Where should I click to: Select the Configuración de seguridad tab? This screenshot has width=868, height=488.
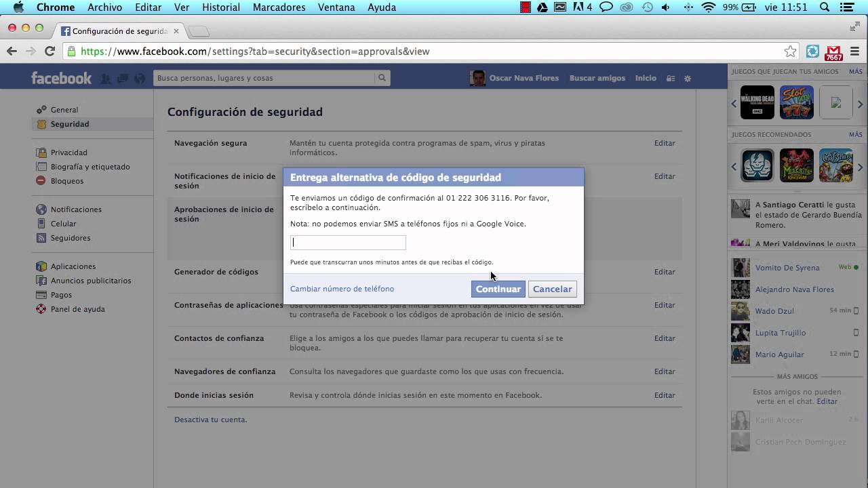tap(119, 31)
